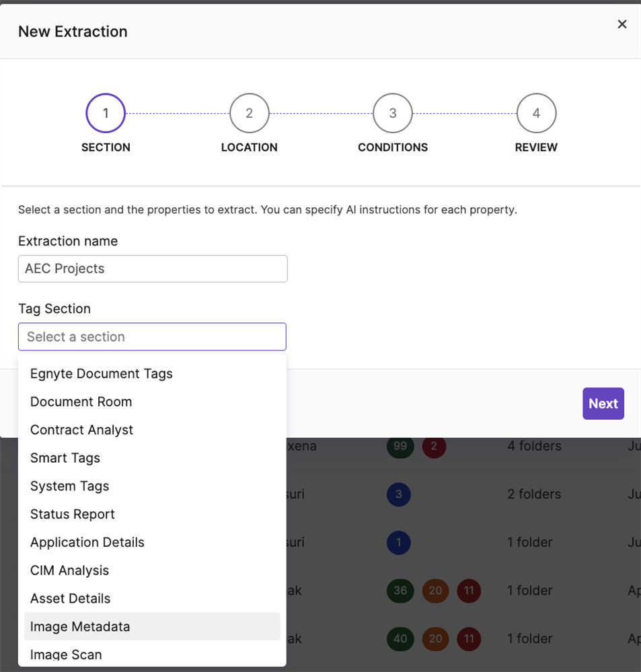Viewport: 641px width, 672px height.
Task: Click '2 folders' cell in background table
Action: (534, 494)
